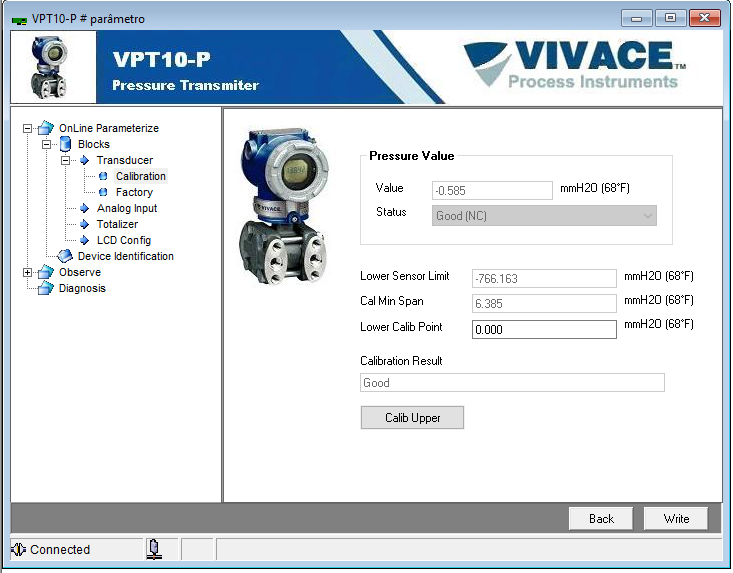Select the Observe tree item
The image size is (733, 573).
pyautogui.click(x=80, y=272)
